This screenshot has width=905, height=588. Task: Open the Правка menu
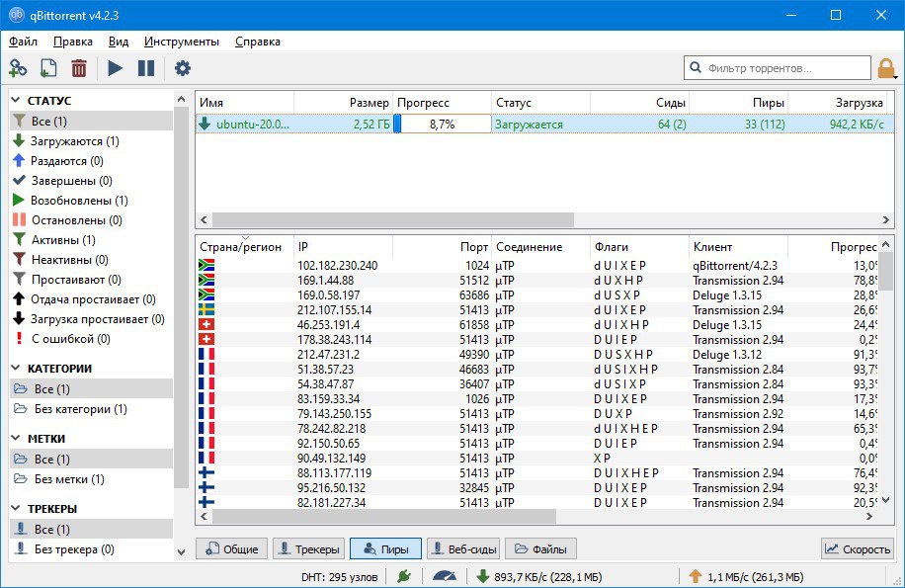point(73,42)
